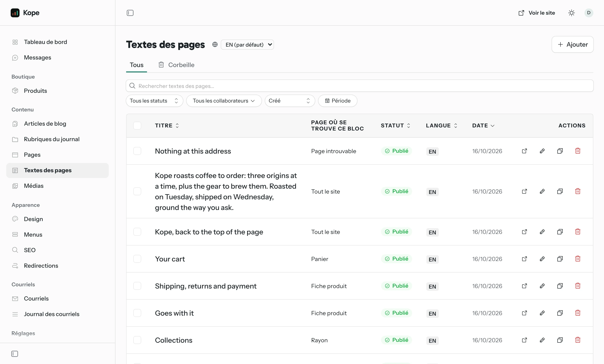
Task: Edit the Goes with it entry
Action: (542, 313)
